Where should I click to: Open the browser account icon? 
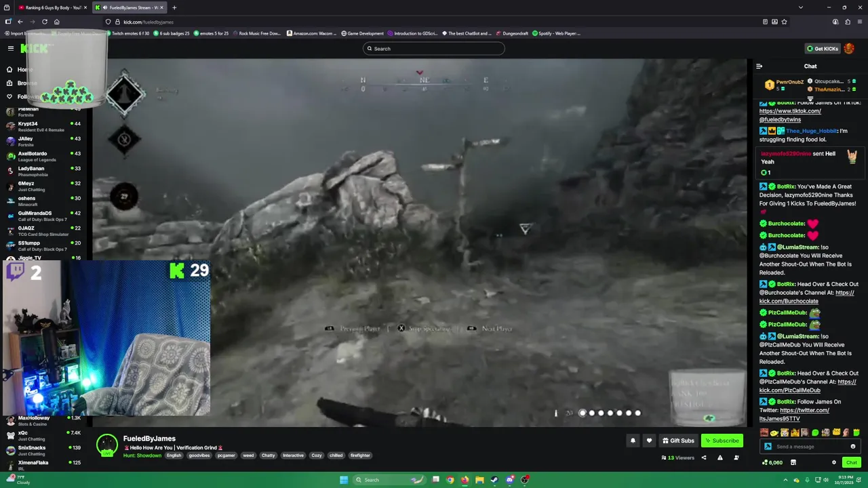(835, 22)
